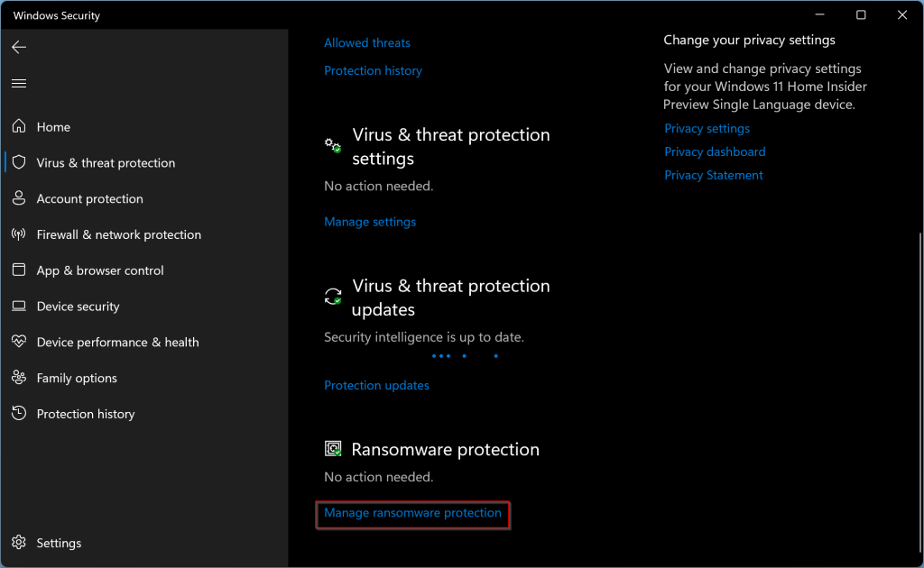The width and height of the screenshot is (924, 568).
Task: Click the protection updates refresh icon
Action: (333, 296)
